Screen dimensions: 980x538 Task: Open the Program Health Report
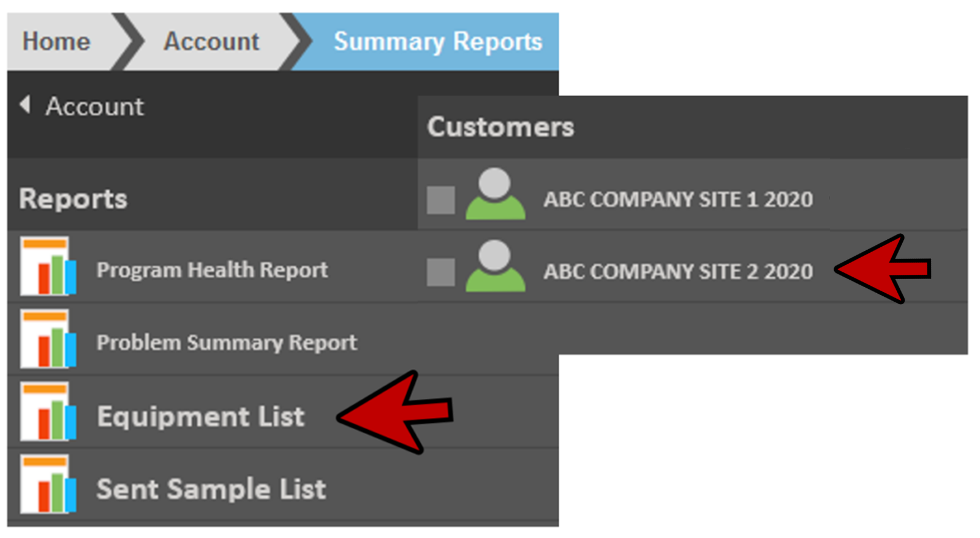pyautogui.click(x=212, y=270)
